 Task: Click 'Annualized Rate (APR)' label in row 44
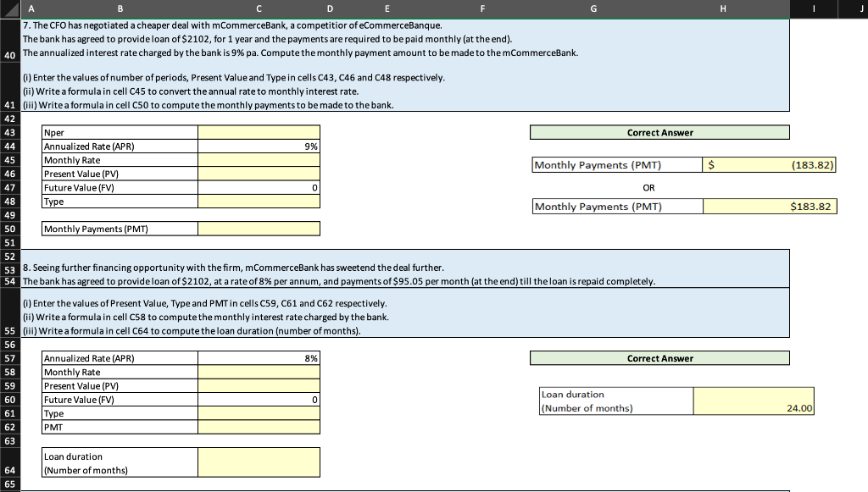pos(120,146)
